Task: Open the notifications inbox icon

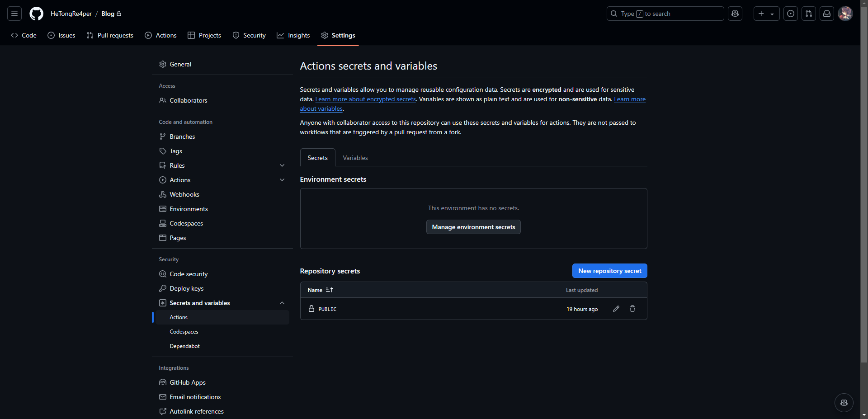Action: point(827,14)
